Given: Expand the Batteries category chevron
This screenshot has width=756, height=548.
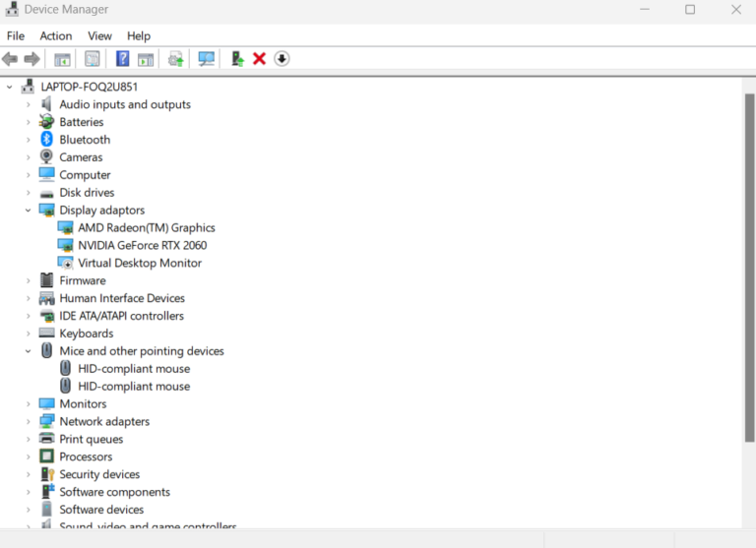Looking at the screenshot, I should (x=28, y=122).
